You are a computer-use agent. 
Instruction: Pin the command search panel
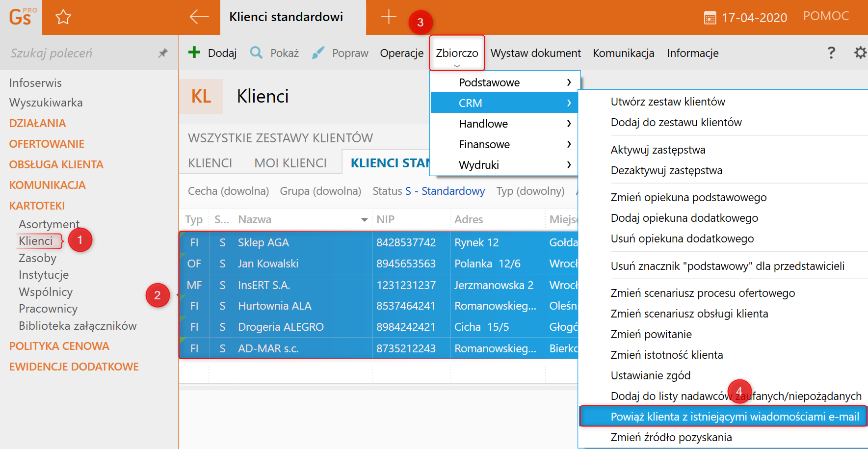pos(163,53)
